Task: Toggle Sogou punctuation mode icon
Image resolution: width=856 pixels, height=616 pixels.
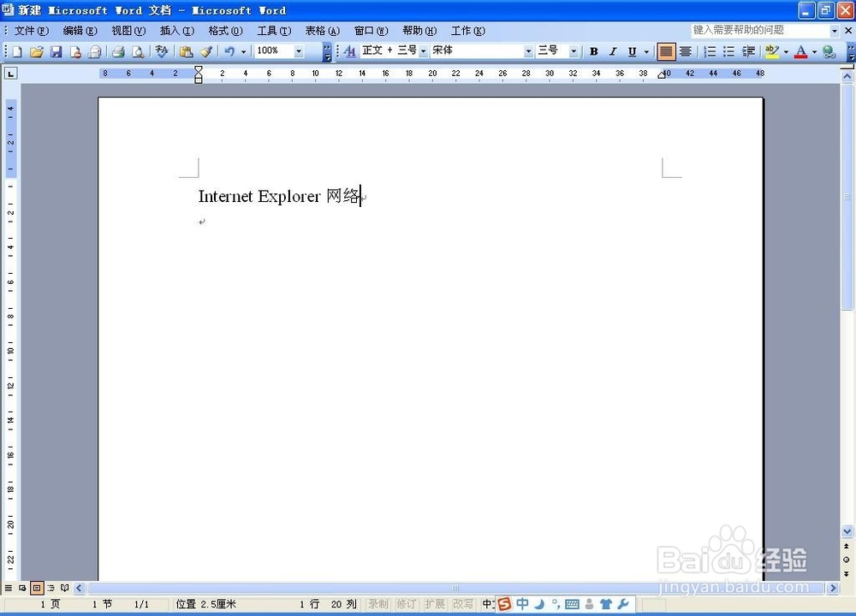Action: click(556, 604)
